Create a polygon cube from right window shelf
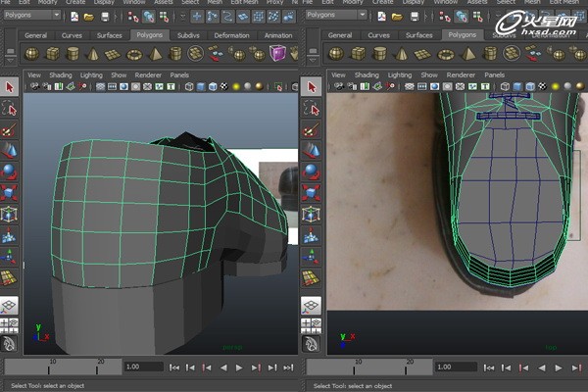588x392 pixels. (x=360, y=53)
